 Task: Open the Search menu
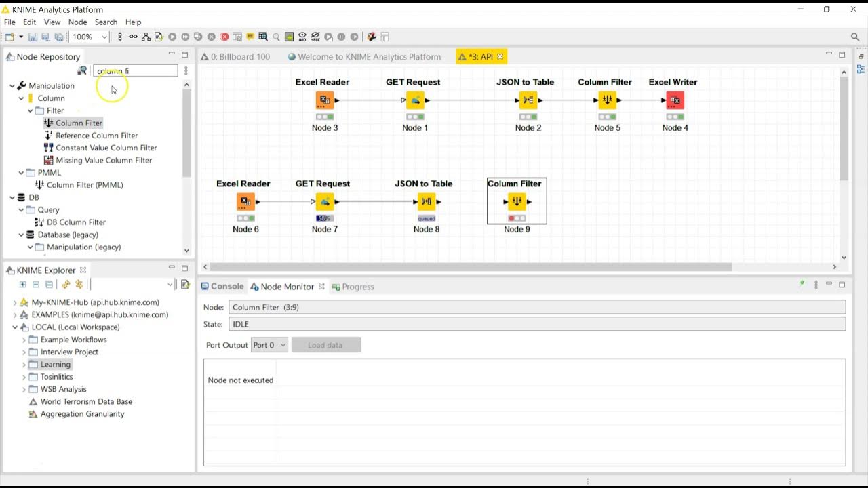tap(106, 22)
